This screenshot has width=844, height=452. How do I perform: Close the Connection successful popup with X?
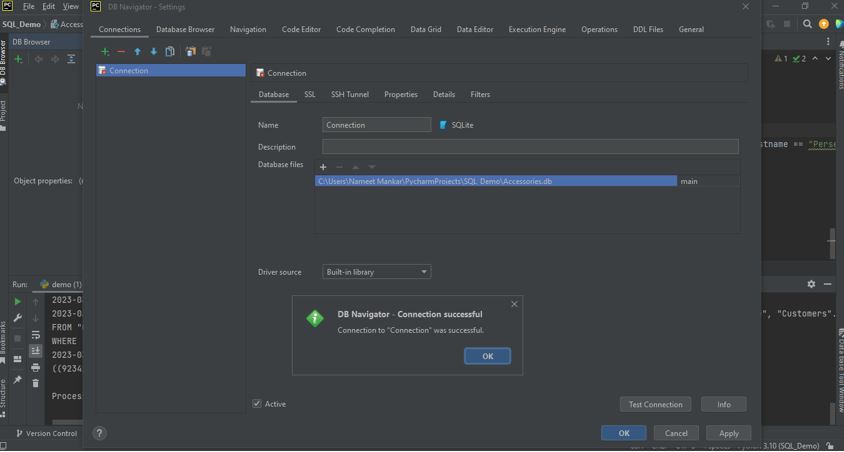514,304
